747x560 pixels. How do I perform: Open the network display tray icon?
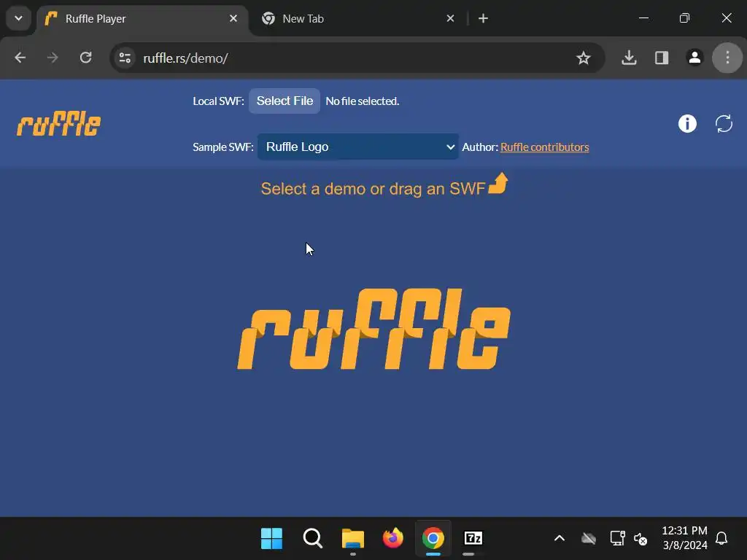(x=617, y=539)
